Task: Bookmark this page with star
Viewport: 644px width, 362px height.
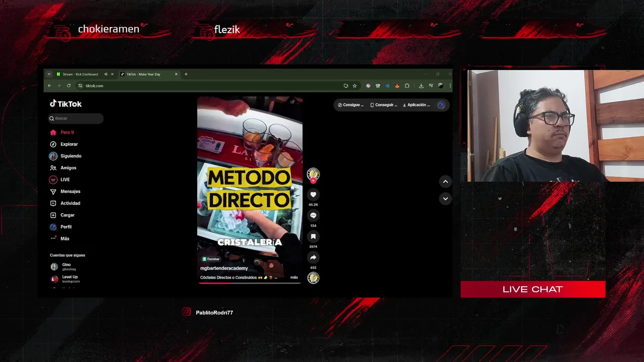Action: (354, 86)
